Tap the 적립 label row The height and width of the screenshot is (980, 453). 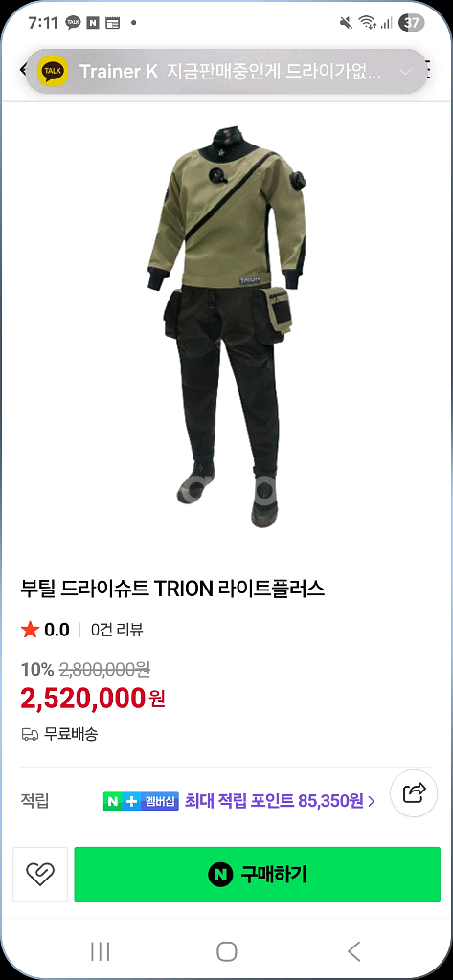point(226,801)
